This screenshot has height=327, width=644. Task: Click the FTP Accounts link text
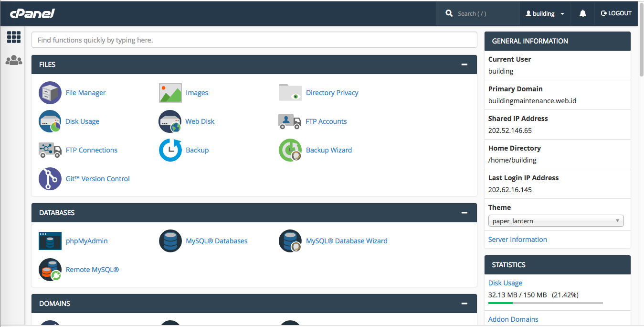tap(326, 121)
